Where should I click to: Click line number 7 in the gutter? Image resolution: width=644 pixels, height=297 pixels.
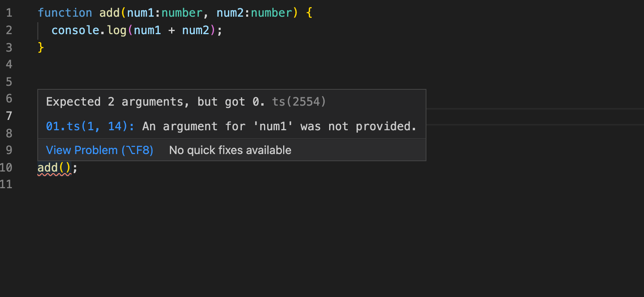(9, 116)
